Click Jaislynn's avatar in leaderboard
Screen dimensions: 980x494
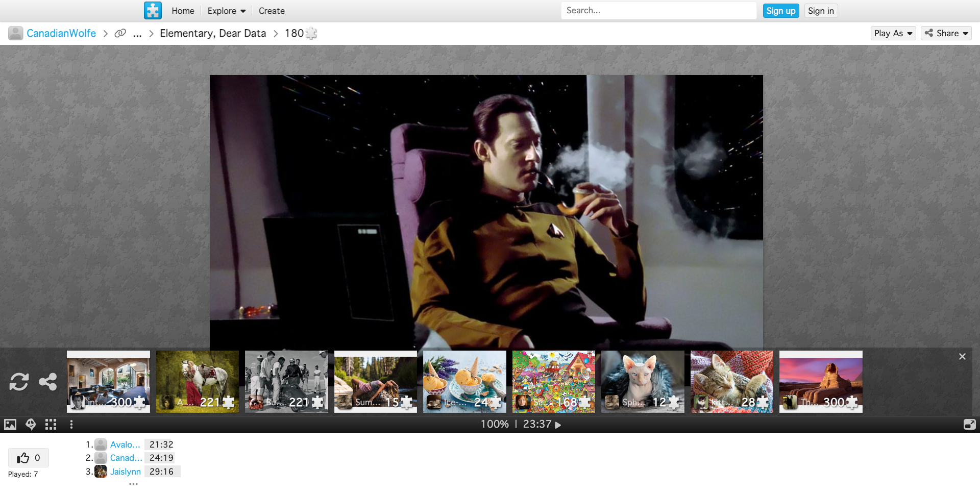click(x=101, y=472)
